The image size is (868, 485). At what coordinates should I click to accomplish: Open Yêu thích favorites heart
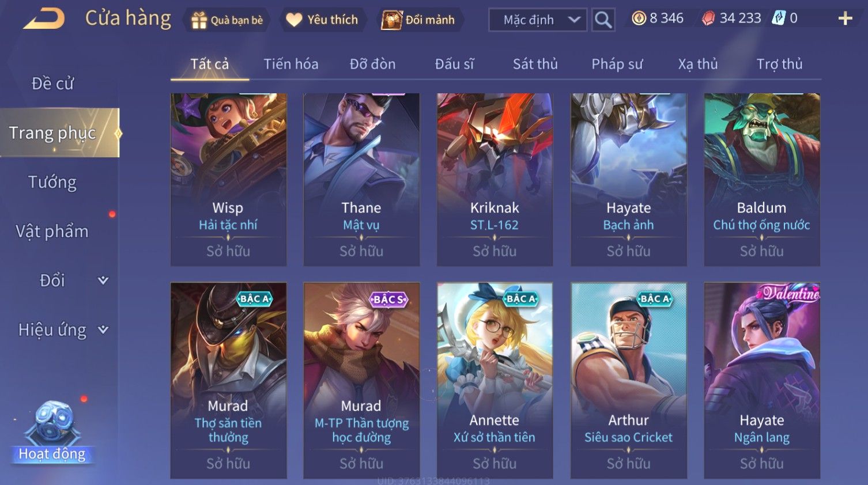323,20
